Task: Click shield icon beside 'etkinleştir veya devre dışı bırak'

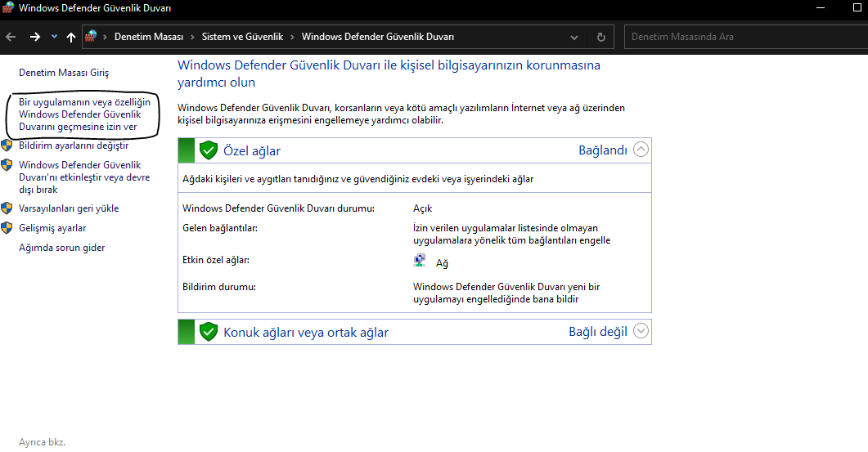Action: tap(7, 165)
